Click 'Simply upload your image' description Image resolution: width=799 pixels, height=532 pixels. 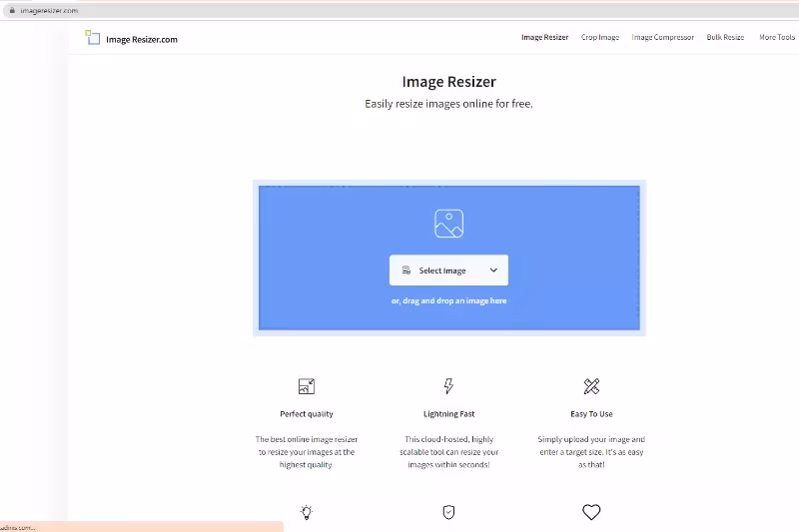pyautogui.click(x=591, y=452)
